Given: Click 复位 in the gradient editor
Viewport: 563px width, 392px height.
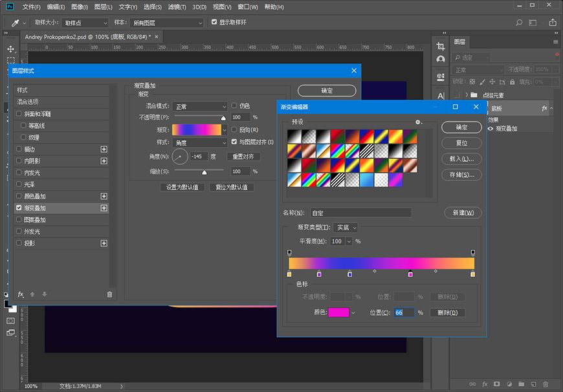Looking at the screenshot, I should 461,143.
